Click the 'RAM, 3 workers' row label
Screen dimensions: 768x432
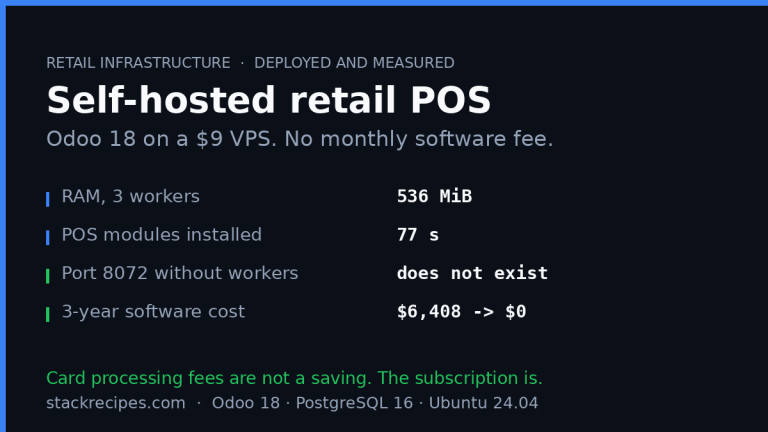point(130,196)
